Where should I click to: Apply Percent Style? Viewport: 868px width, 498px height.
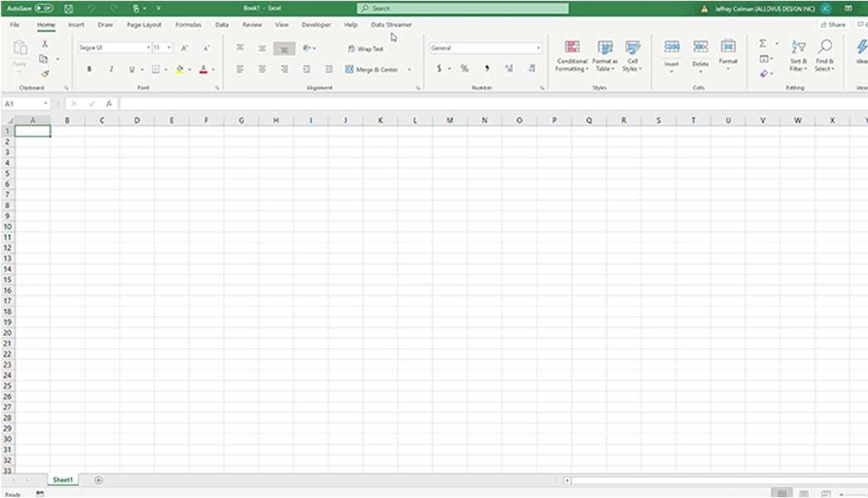tap(464, 69)
